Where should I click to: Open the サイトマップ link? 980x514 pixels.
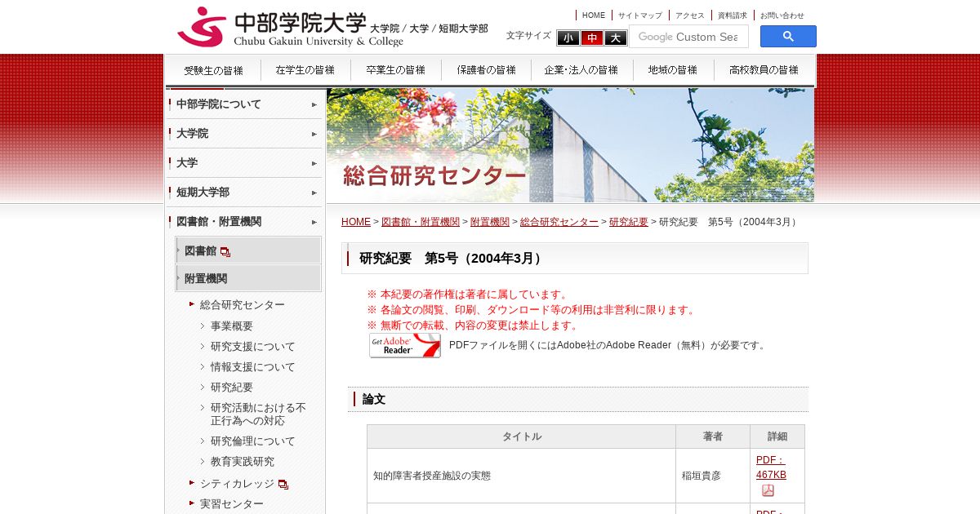coord(639,16)
